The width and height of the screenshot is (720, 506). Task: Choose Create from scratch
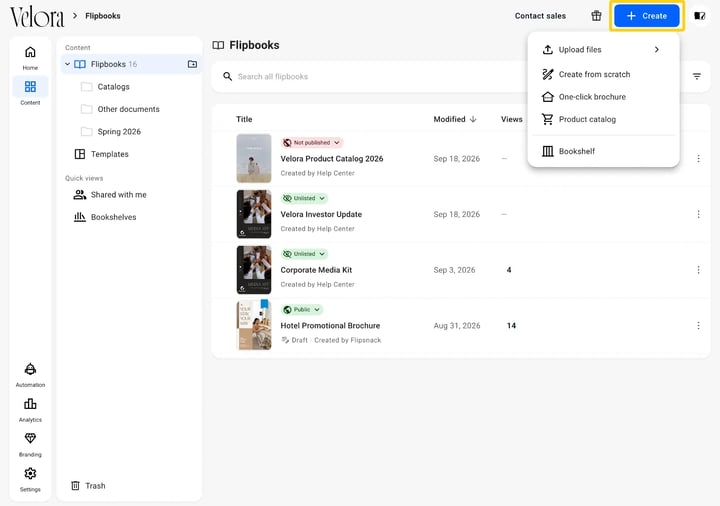pyautogui.click(x=603, y=74)
